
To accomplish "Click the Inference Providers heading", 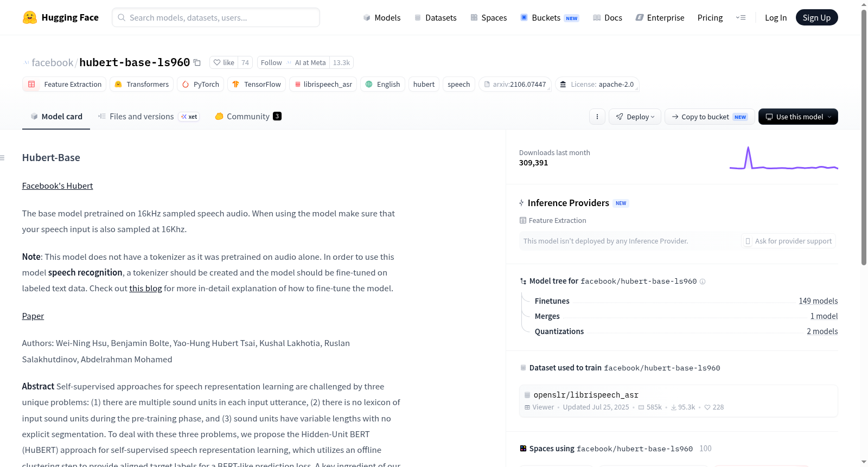I will (568, 203).
